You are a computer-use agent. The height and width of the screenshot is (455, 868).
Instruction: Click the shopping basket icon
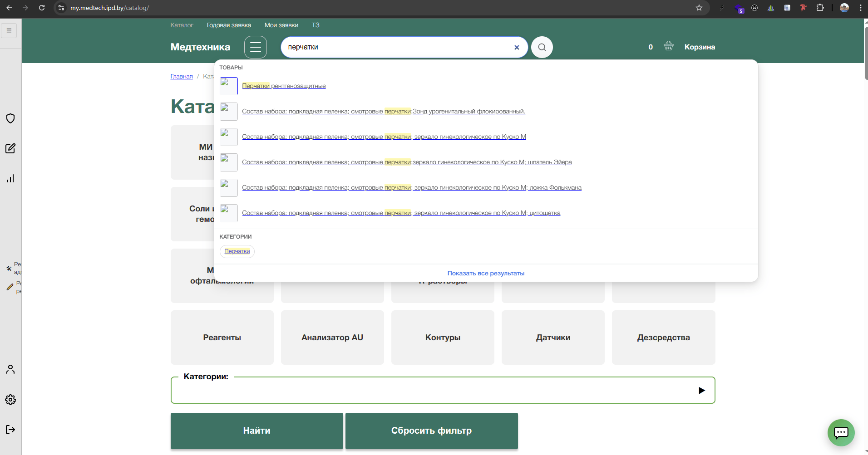668,46
